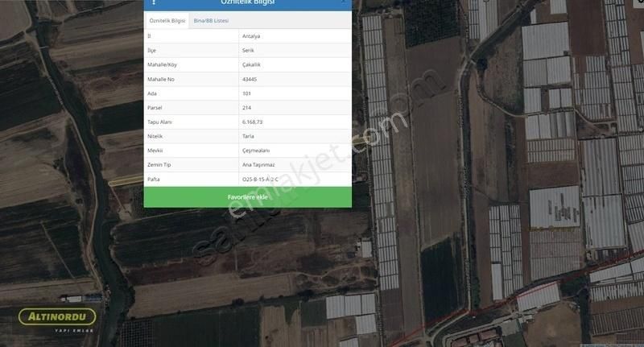Select the Mahalle No value 43445
The height and width of the screenshot is (347, 644).
[250, 79]
